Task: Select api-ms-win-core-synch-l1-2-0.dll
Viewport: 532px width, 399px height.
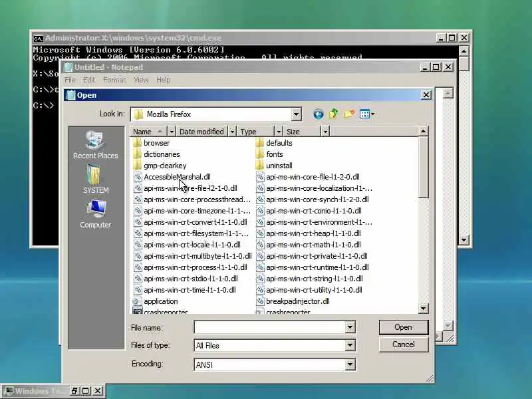Action: pos(312,199)
